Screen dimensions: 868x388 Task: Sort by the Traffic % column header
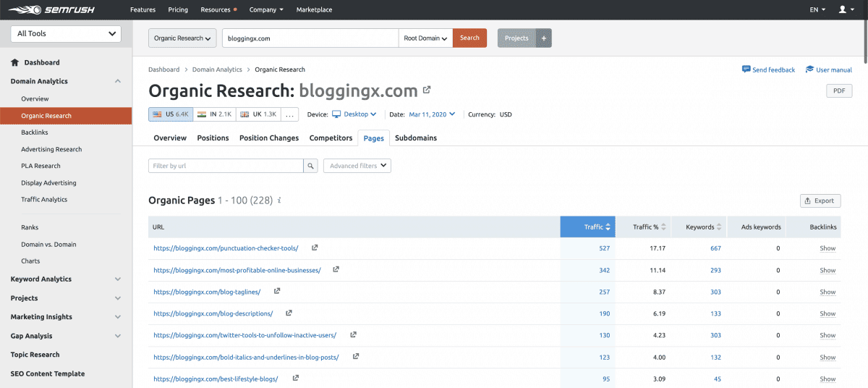coord(644,227)
